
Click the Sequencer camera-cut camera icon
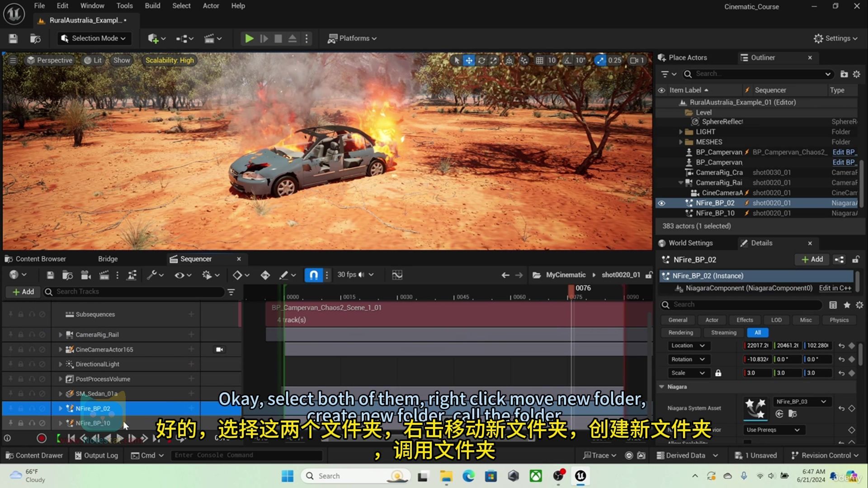tap(85, 275)
